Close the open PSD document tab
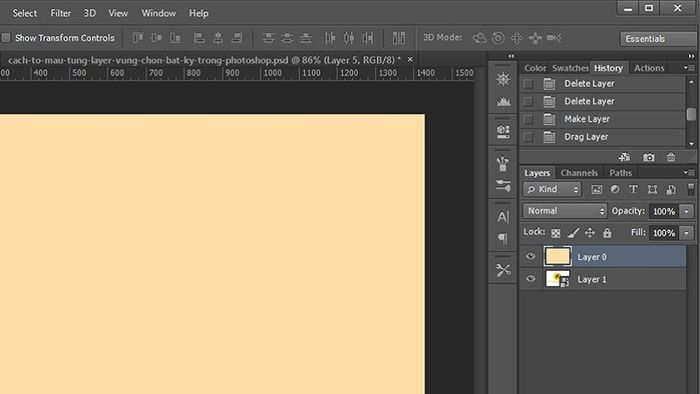Screen dimensions: 700x394 (x=410, y=59)
